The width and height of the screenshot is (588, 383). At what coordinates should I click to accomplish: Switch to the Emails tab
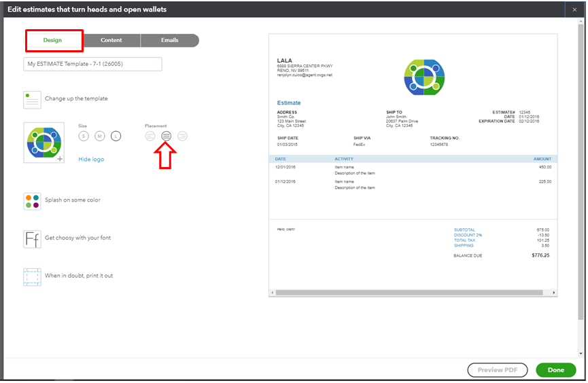pyautogui.click(x=170, y=40)
